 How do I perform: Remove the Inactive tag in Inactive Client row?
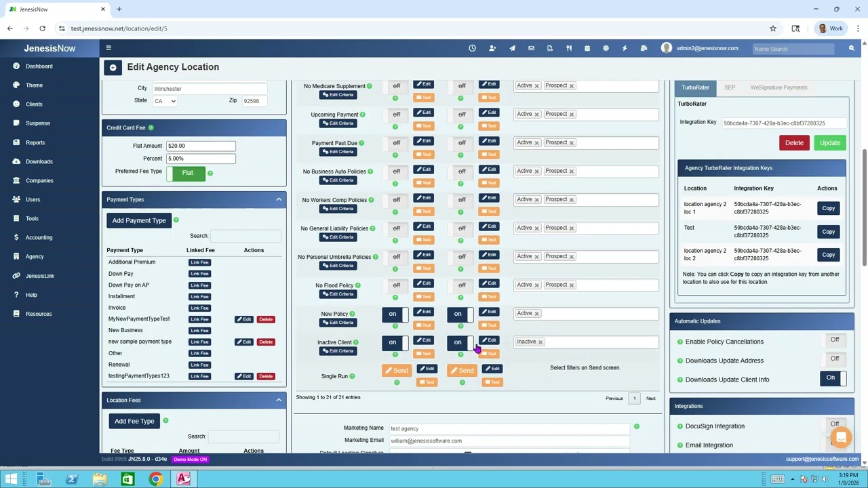(540, 342)
